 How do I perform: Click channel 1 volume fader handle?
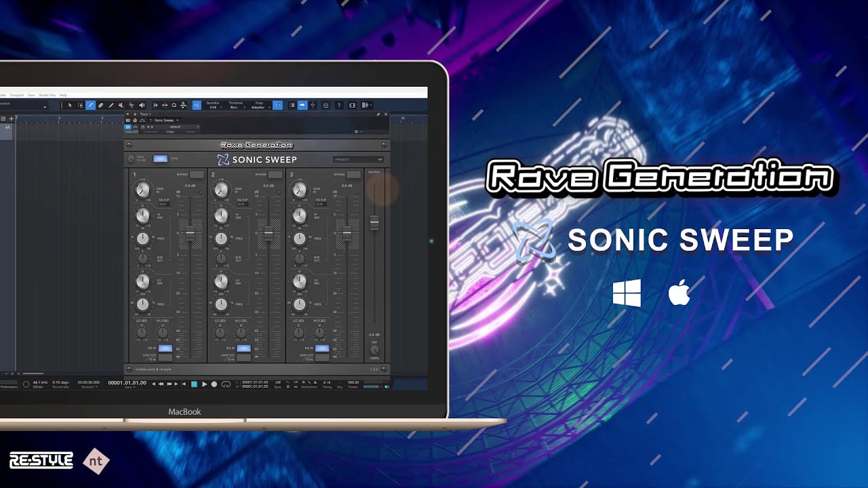pyautogui.click(x=190, y=234)
